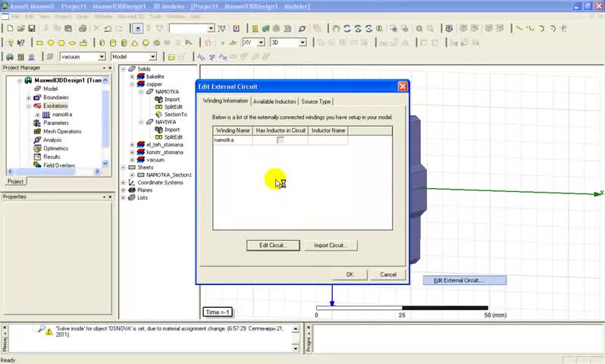Open the 3D movement mode dropdown
The height and width of the screenshot is (364, 605).
tap(303, 42)
